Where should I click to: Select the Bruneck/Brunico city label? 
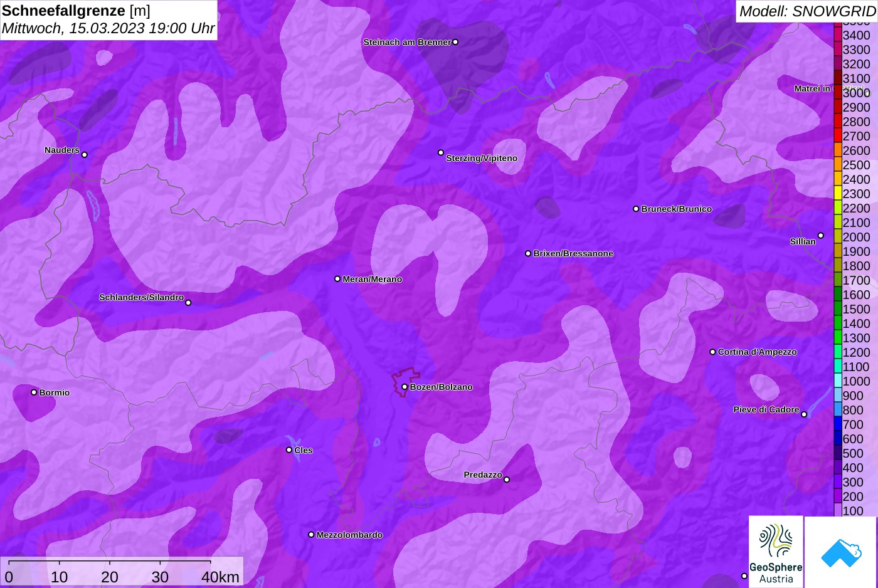[677, 209]
